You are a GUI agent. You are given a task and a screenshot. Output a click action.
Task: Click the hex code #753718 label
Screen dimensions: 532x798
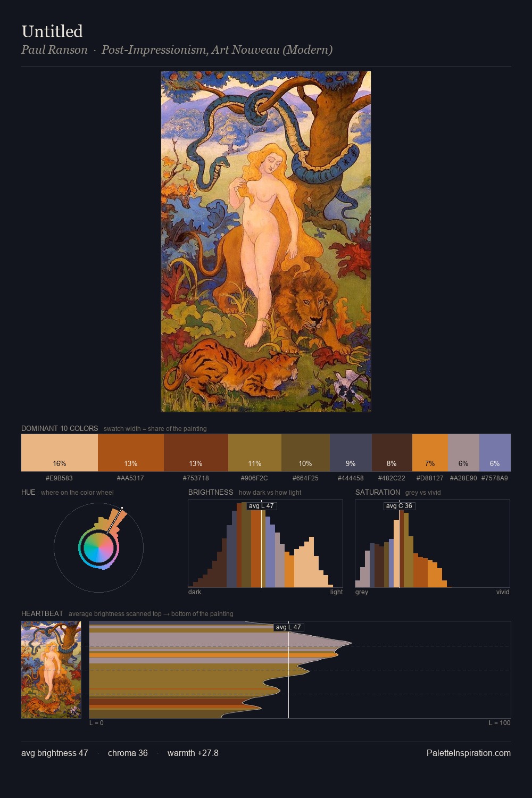coord(196,478)
